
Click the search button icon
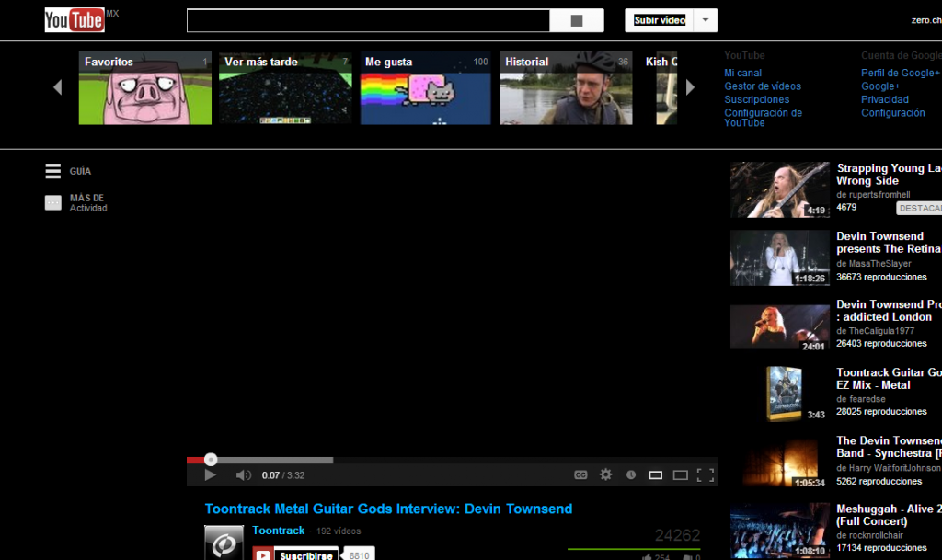coord(577,20)
